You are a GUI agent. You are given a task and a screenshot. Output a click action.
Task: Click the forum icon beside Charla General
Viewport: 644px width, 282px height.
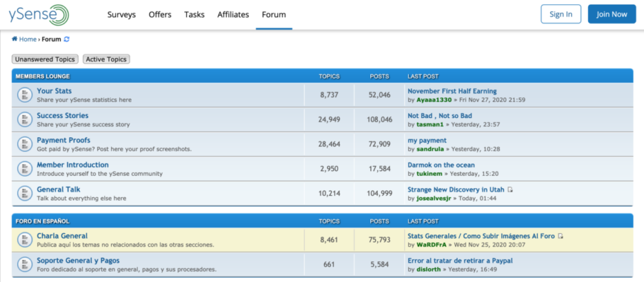25,240
